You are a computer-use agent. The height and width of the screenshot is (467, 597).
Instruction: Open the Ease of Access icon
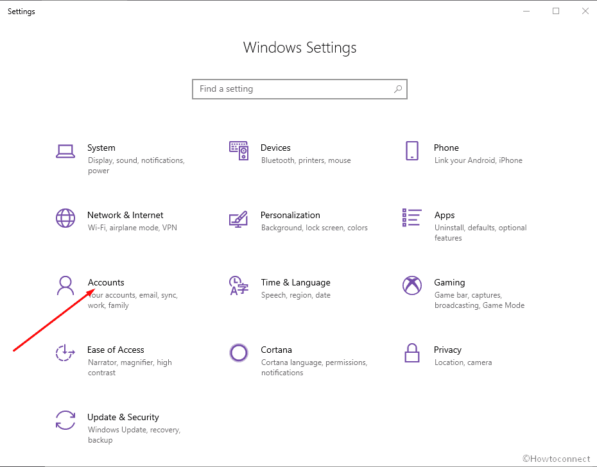point(65,352)
